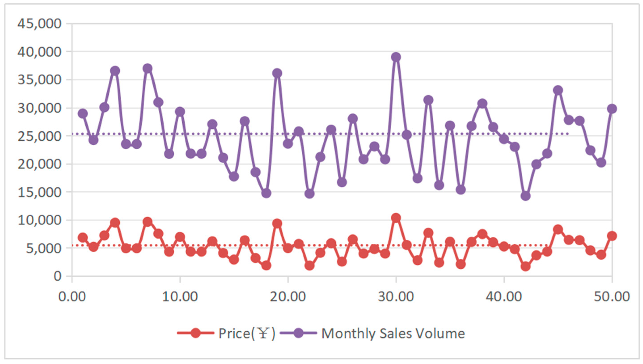Select the first purple data point at x=1
The height and width of the screenshot is (364, 643).
coord(83,114)
